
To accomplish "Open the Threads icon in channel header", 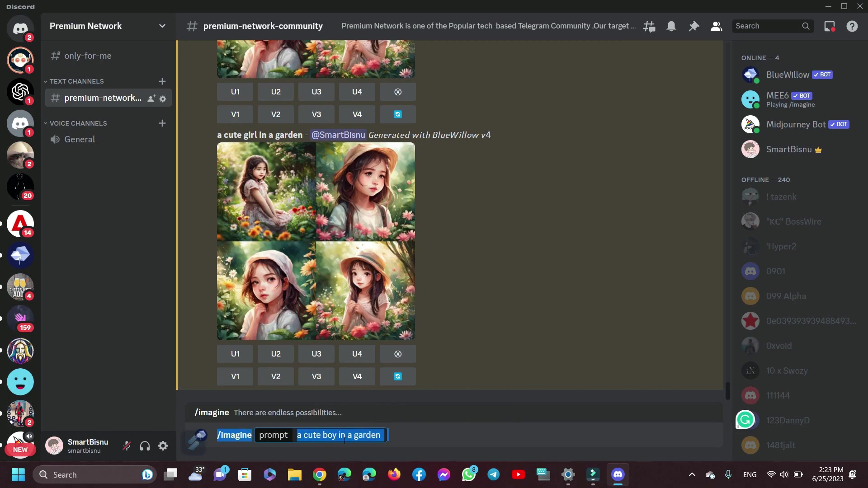I will click(649, 26).
